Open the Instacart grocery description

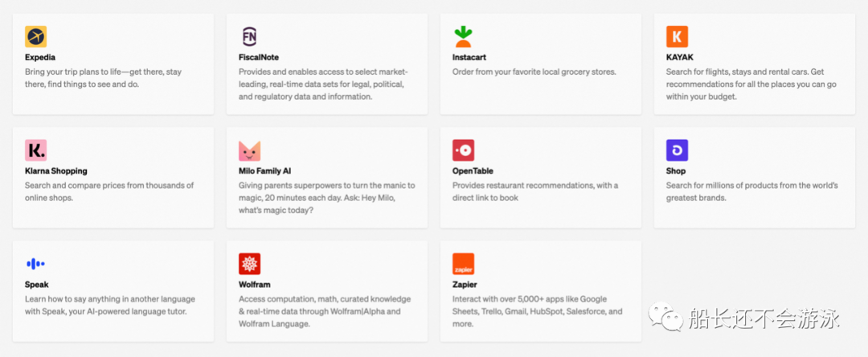click(x=534, y=72)
